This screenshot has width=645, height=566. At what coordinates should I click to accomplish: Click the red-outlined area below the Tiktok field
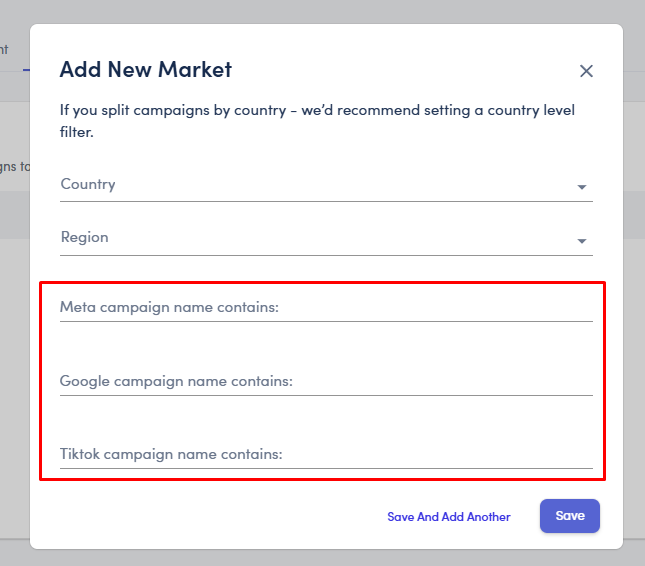point(320,474)
